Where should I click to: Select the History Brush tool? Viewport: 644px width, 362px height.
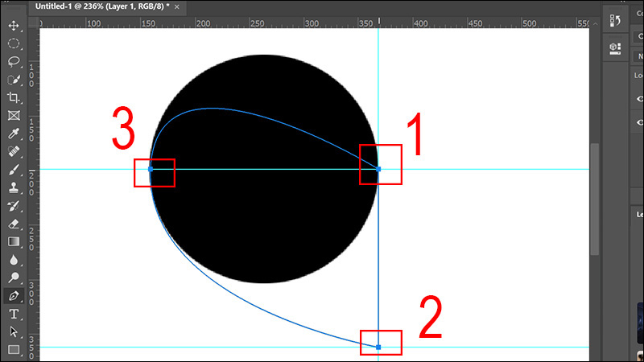[14, 206]
